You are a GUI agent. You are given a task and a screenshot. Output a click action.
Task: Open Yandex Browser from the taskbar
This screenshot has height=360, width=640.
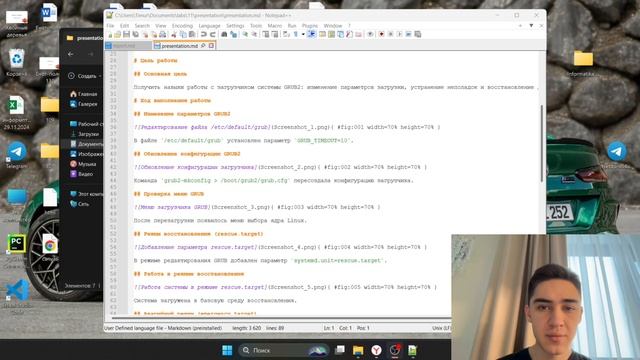pyautogui.click(x=376, y=350)
